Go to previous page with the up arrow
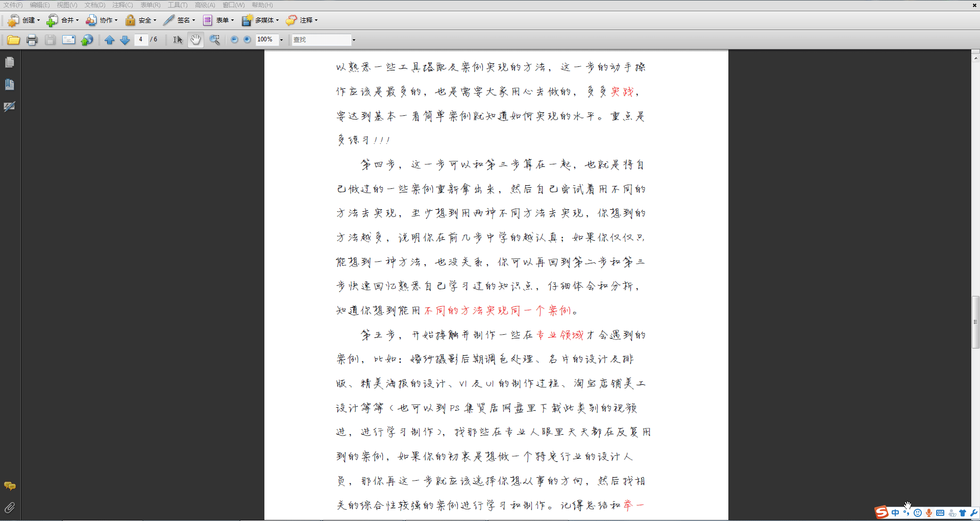This screenshot has width=980, height=521. (109, 40)
